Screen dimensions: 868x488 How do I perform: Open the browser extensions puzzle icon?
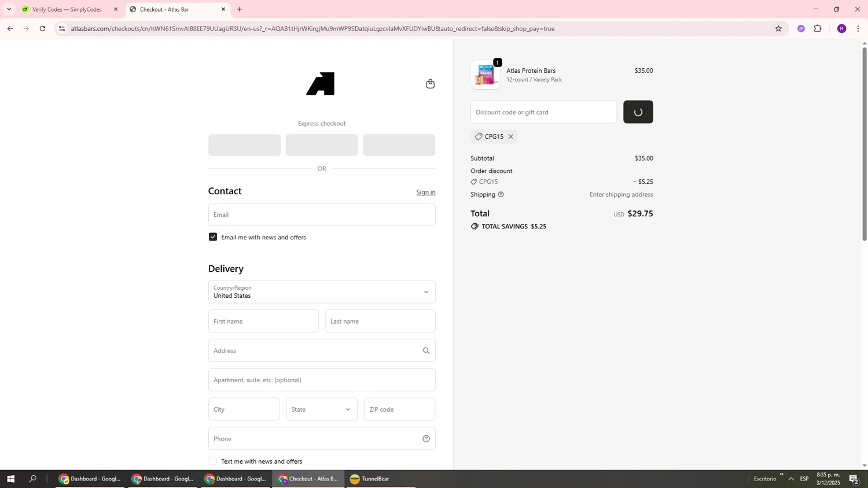click(818, 28)
